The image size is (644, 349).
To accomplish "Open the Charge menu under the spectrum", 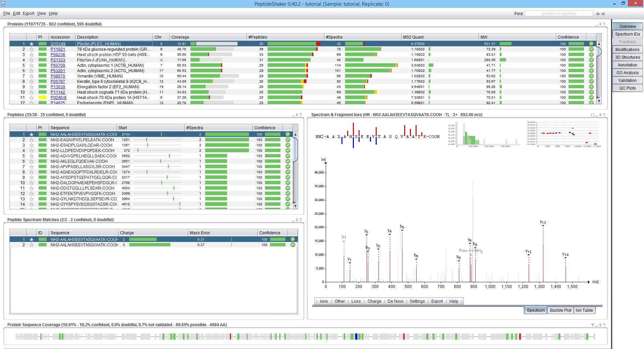I will [374, 301].
